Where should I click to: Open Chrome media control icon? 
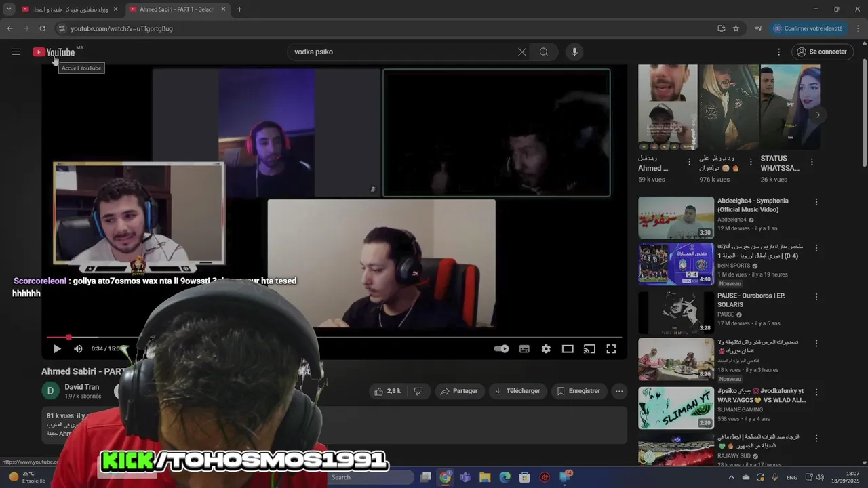click(758, 28)
